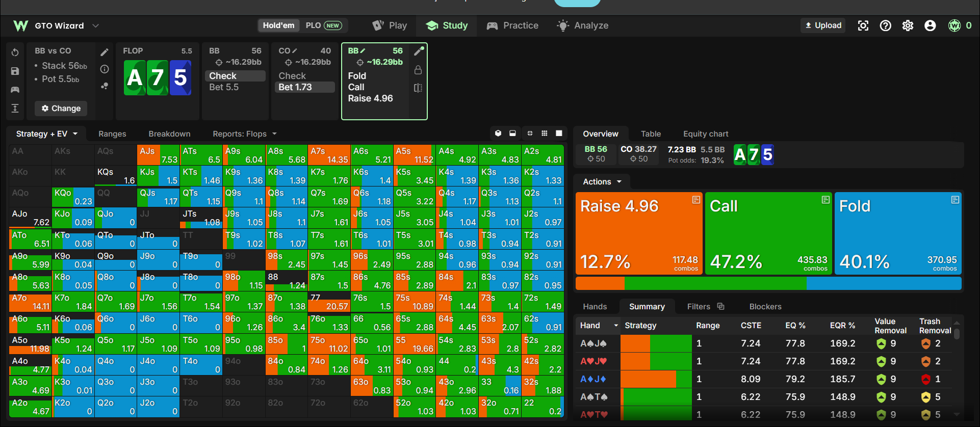This screenshot has height=427, width=980.
Task: Toggle the cube view mode above matrix
Action: tap(498, 134)
